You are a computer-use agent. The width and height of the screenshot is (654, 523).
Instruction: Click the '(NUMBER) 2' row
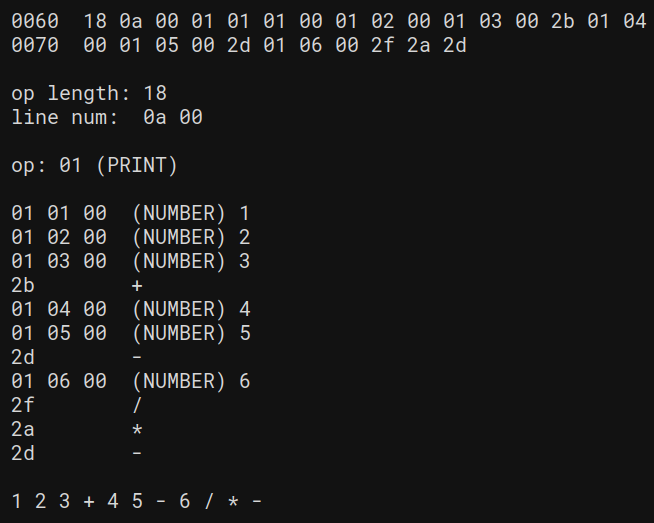(x=131, y=237)
